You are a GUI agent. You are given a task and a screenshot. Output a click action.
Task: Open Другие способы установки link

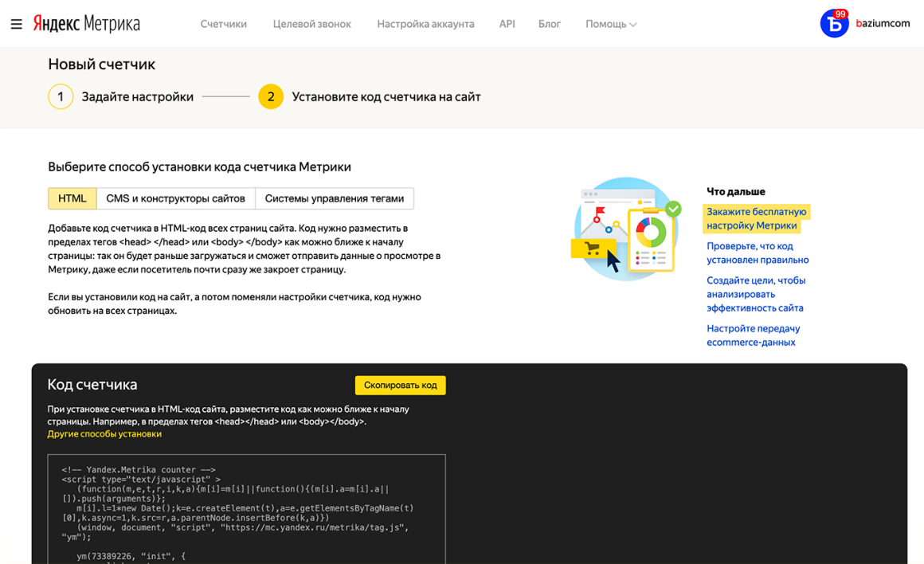pos(104,434)
